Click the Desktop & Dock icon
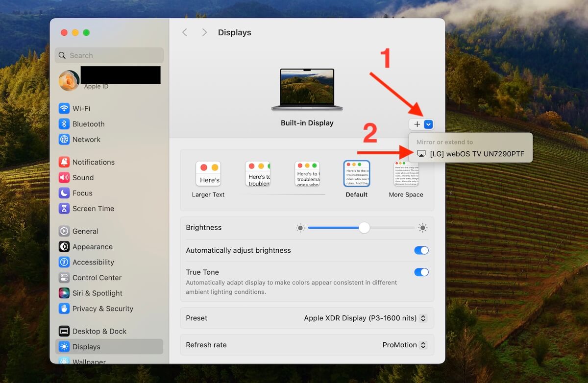 [x=64, y=331]
